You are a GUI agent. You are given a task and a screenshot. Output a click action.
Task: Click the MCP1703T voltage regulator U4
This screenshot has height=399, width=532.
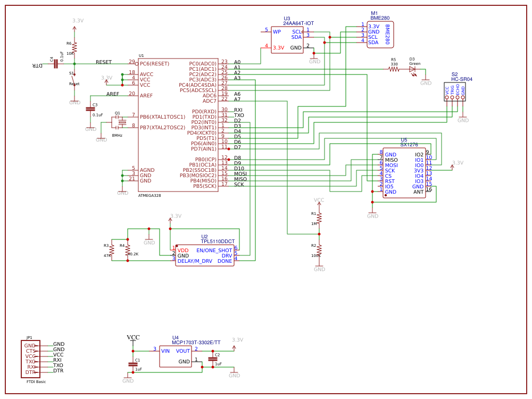[x=176, y=355]
